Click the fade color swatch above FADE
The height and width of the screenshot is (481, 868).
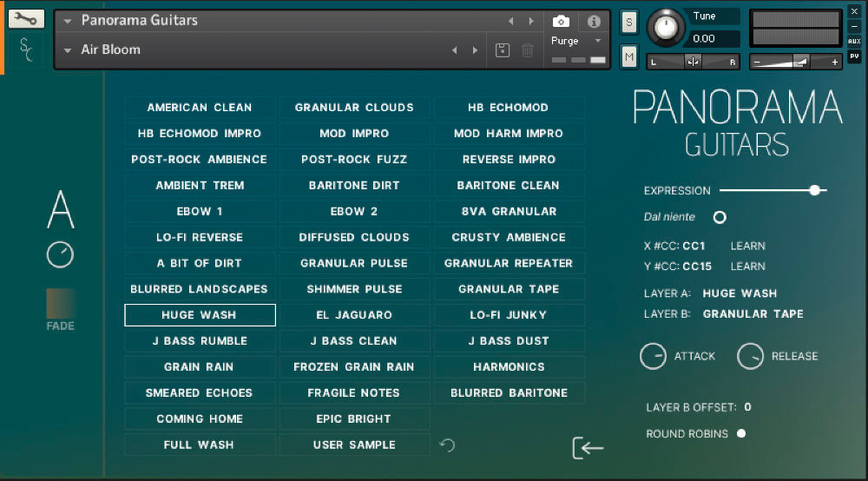point(61,303)
